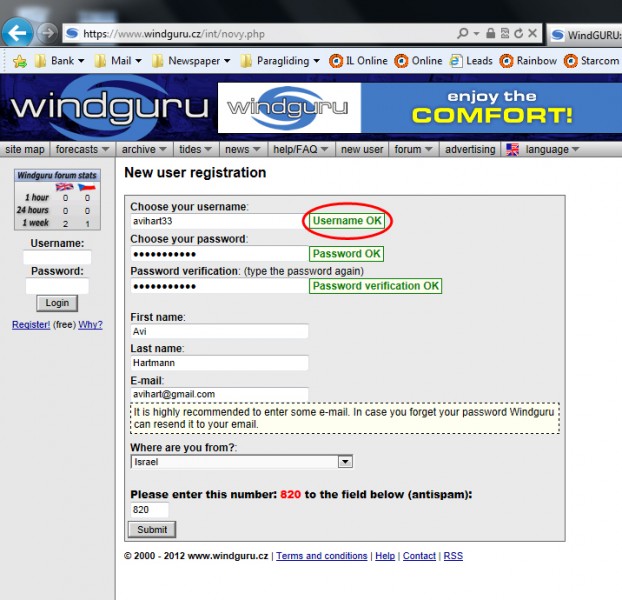The height and width of the screenshot is (600, 622).
Task: Open the forecasts menu
Action: coord(83,150)
